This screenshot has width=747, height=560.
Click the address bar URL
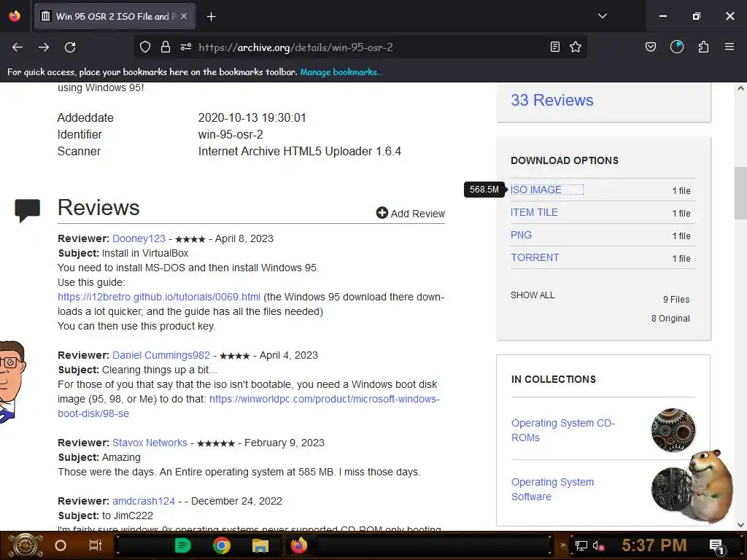(296, 47)
